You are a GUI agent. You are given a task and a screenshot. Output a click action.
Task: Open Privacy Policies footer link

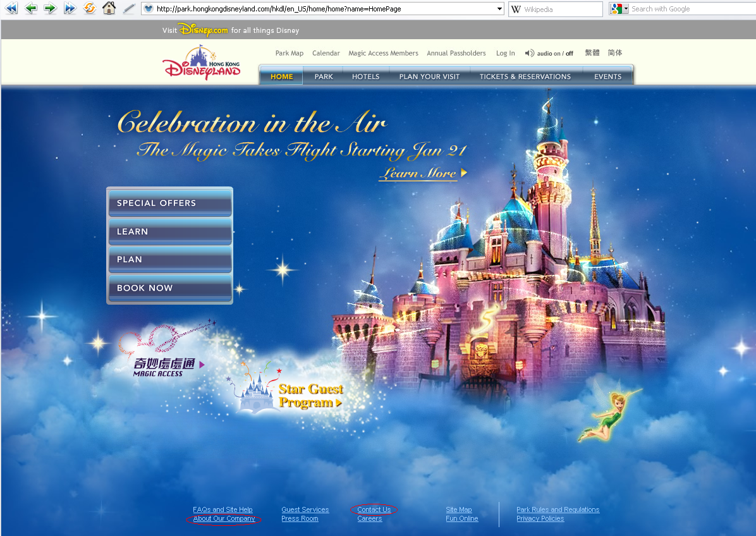[540, 519]
